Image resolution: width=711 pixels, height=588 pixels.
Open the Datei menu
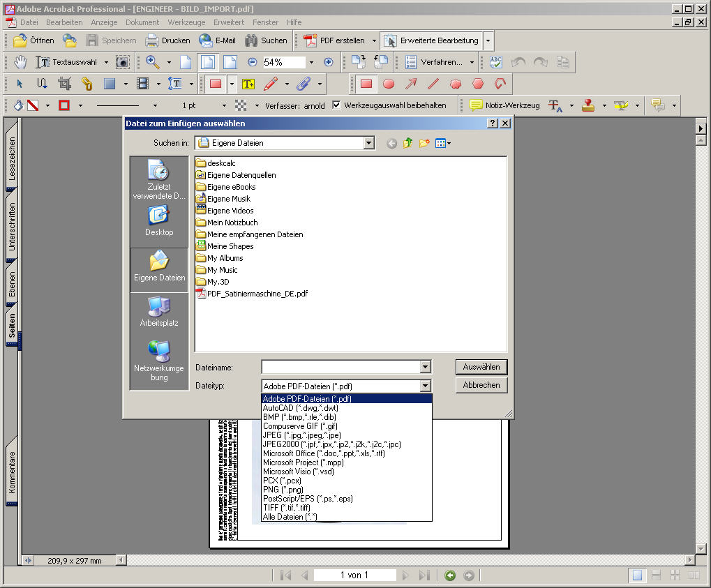pos(29,22)
